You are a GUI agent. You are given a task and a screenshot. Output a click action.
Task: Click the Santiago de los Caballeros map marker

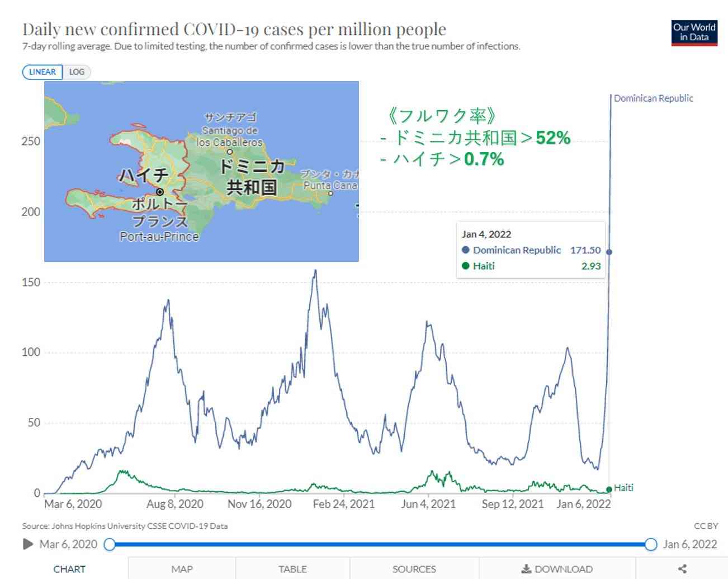(x=229, y=152)
